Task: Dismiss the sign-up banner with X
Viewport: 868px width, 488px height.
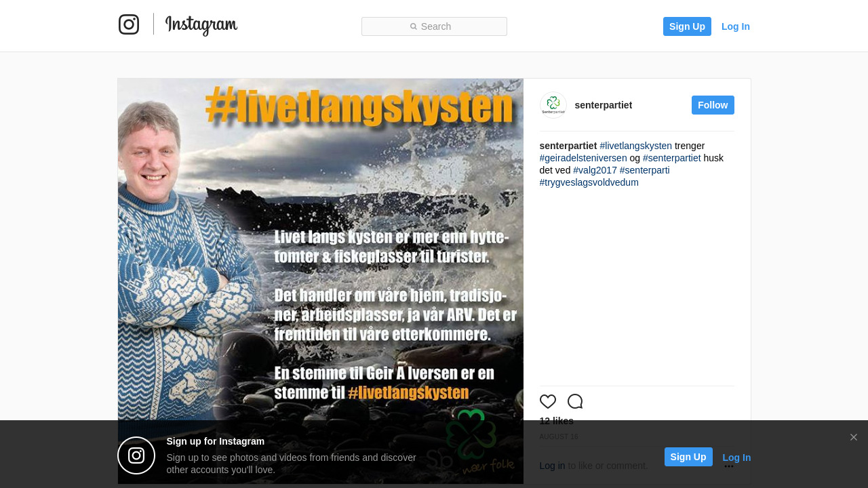Action: (x=854, y=437)
